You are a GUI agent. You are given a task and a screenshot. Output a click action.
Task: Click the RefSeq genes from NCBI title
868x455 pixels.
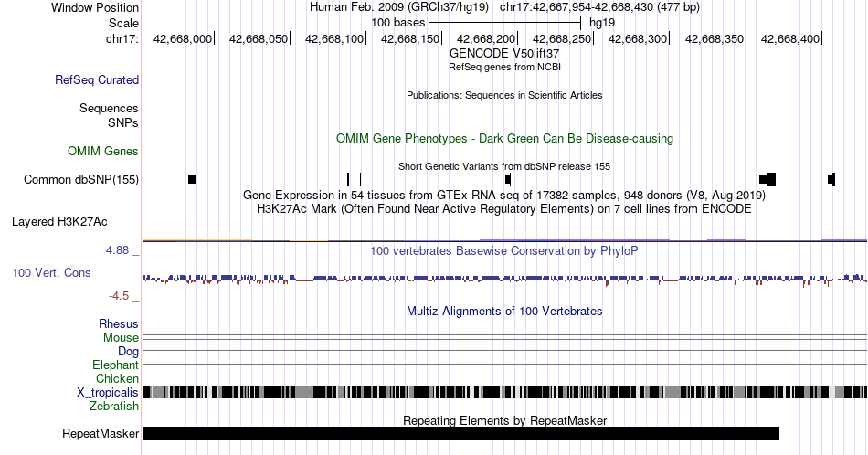(504, 67)
